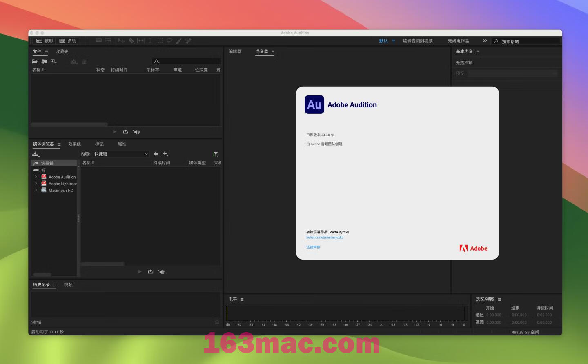This screenshot has height=364, width=588.
Task: Sort files by 持续时间 column in Files panel
Action: pyautogui.click(x=119, y=70)
